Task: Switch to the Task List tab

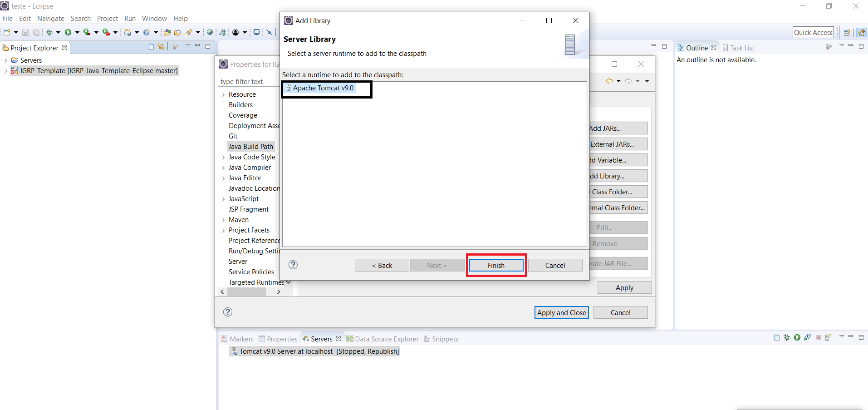Action: pos(738,48)
